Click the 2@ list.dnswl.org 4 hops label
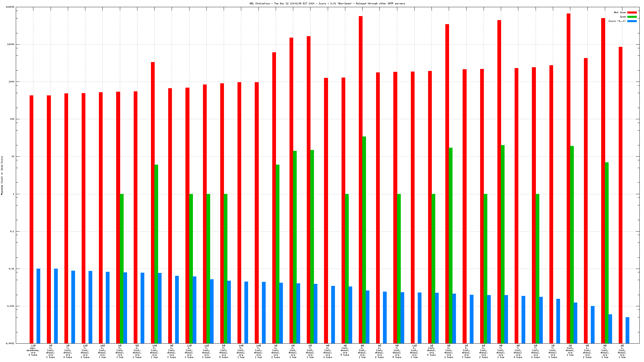The width and height of the screenshot is (644, 362). (432, 350)
